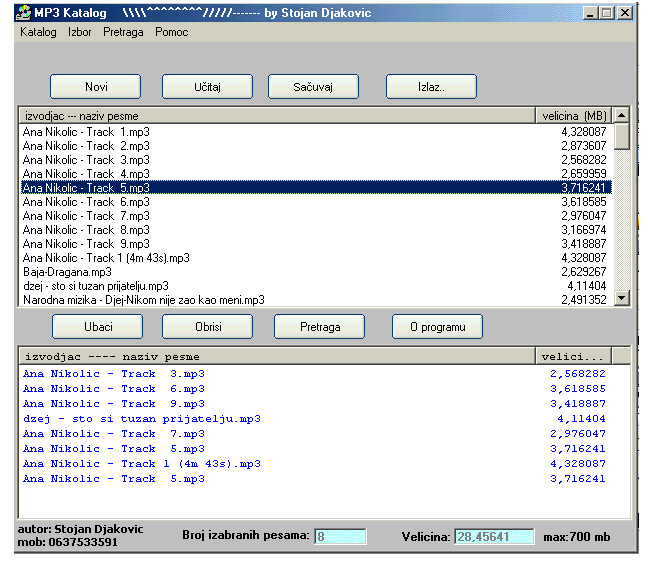648x563 pixels.
Task: Select 'Ana Nikolic - Track 2.mp3' in top list
Action: 316,146
